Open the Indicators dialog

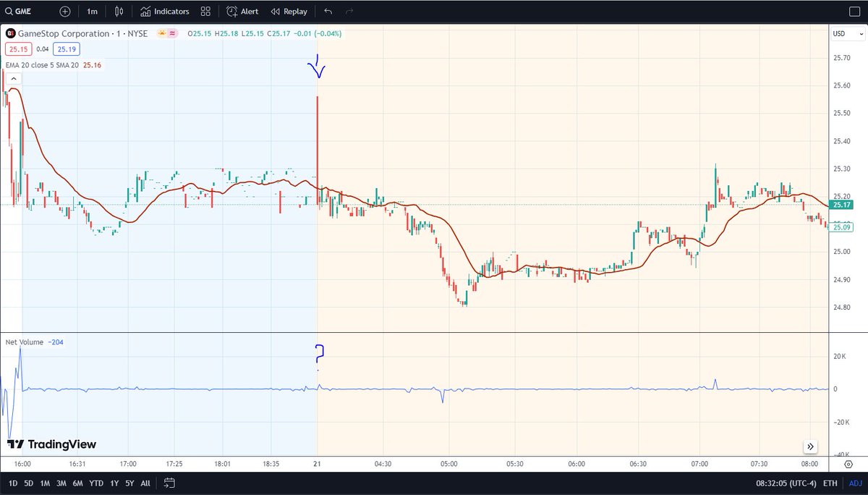(x=165, y=12)
